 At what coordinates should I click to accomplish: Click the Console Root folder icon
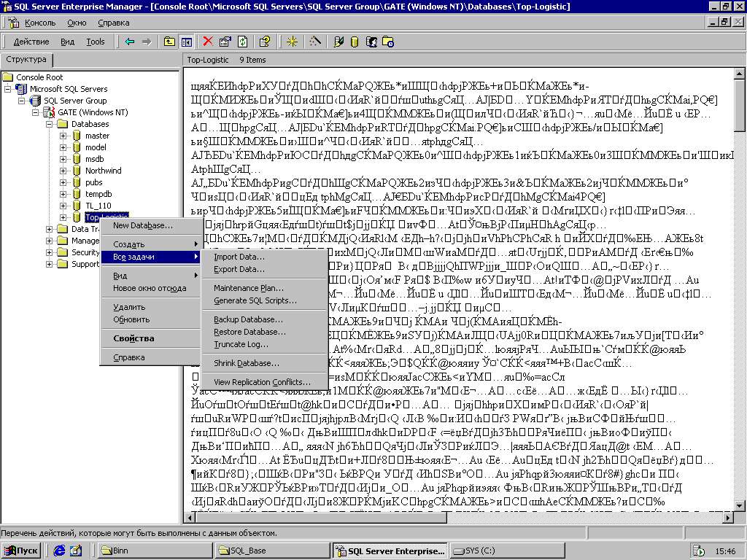coord(7,77)
